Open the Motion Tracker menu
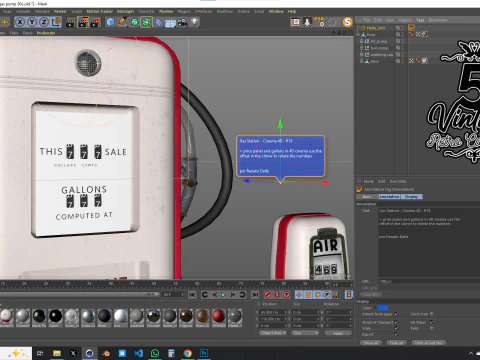The width and height of the screenshot is (480, 360). click(x=100, y=11)
